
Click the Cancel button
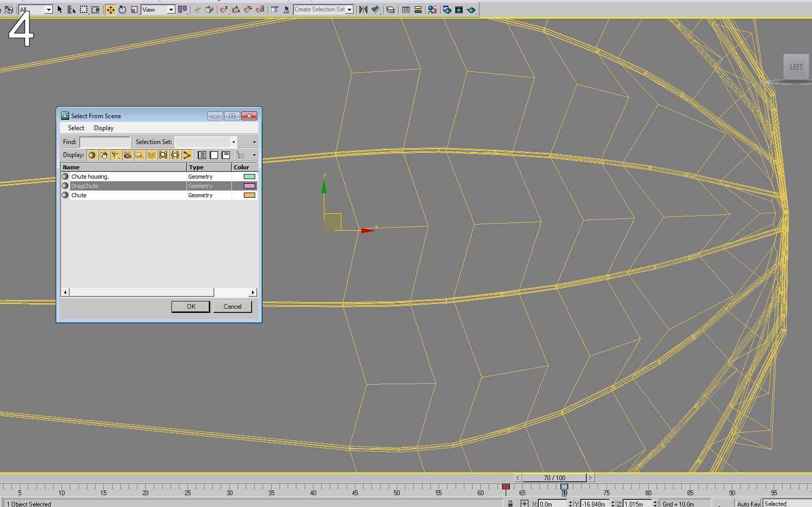click(x=232, y=307)
